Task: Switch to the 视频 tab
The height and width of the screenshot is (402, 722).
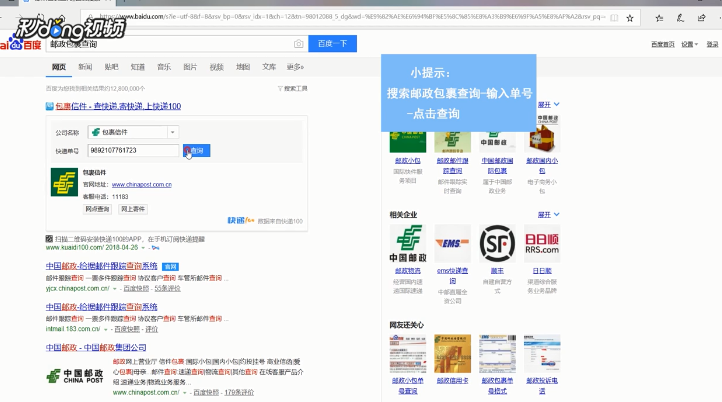Action: point(216,67)
